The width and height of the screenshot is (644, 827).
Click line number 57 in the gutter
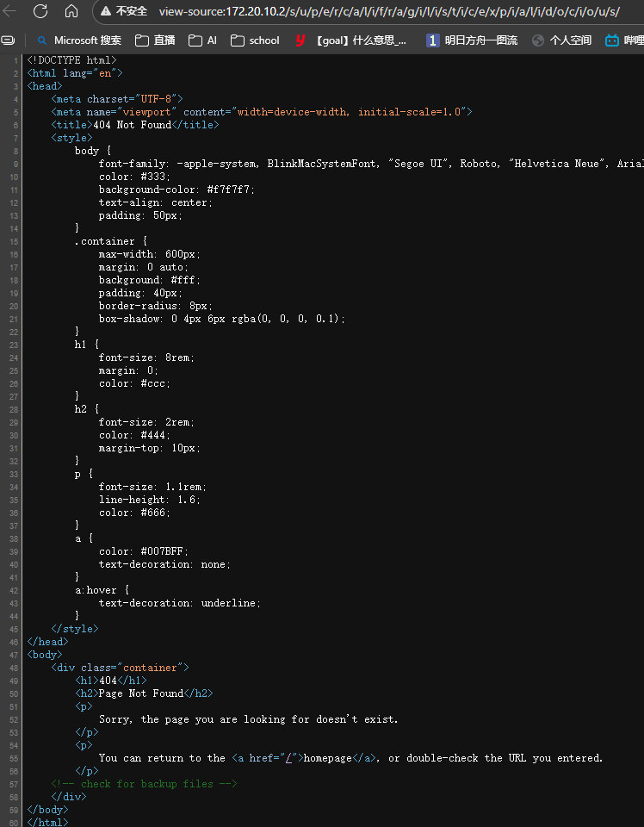click(x=15, y=784)
